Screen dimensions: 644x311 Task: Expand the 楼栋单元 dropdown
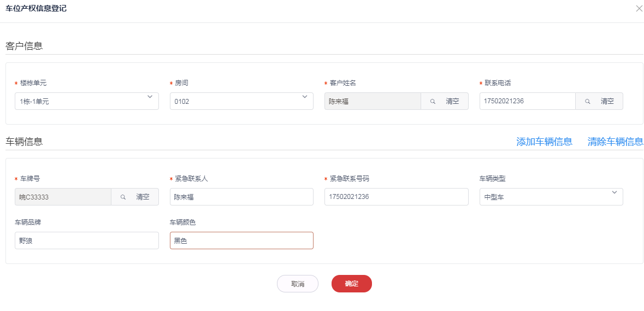pyautogui.click(x=150, y=98)
